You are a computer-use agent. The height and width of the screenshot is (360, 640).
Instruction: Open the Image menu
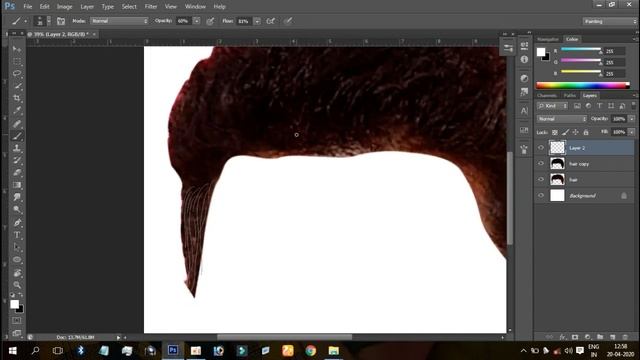(64, 7)
